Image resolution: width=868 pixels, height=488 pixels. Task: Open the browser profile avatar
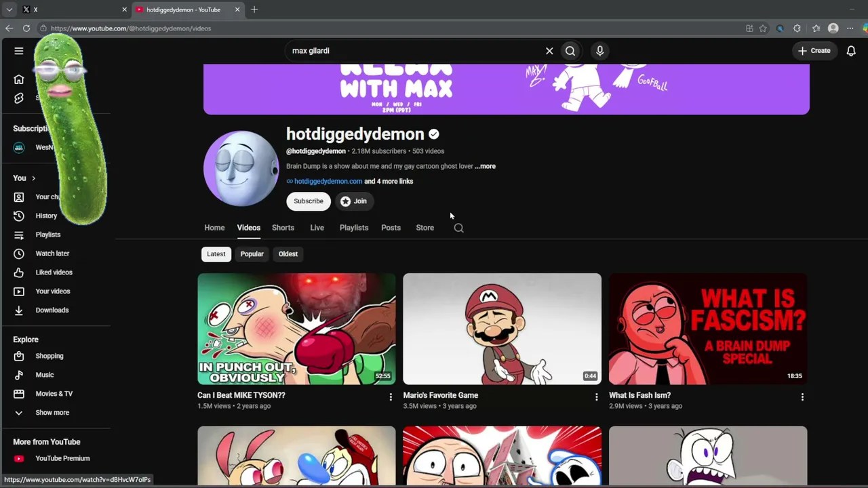(x=833, y=28)
